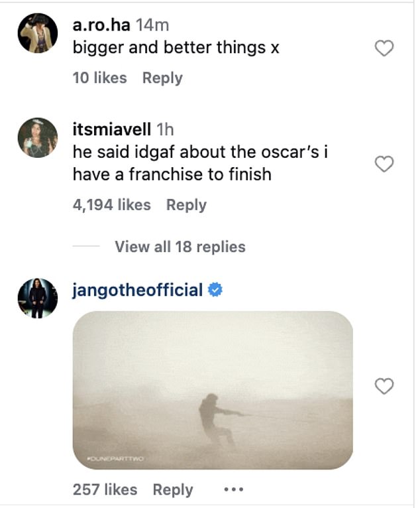The height and width of the screenshot is (508, 420).
Task: Reply to a.ro.ha's comment
Action: [162, 78]
